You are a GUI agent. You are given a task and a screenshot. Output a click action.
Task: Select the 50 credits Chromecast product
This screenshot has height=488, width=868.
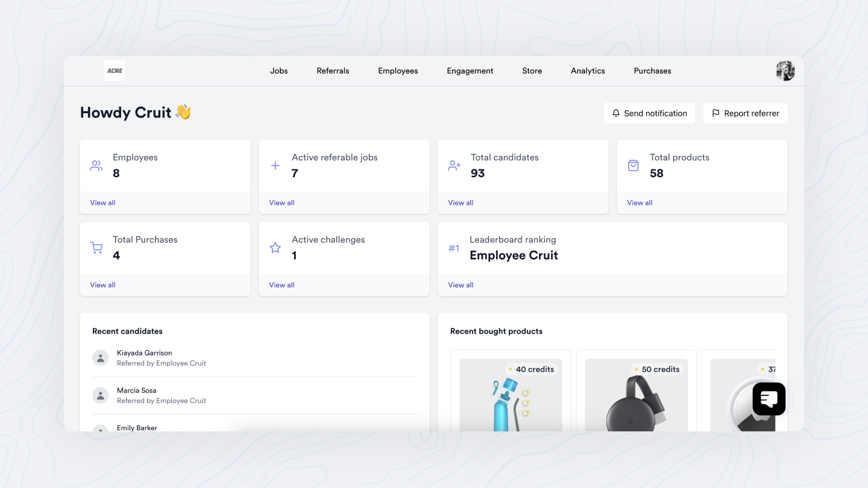(x=636, y=398)
